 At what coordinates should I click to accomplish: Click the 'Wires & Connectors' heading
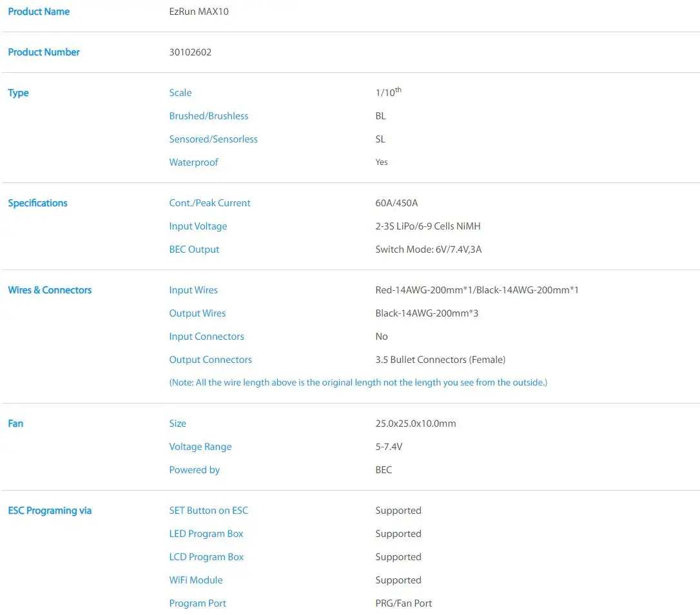(x=50, y=290)
